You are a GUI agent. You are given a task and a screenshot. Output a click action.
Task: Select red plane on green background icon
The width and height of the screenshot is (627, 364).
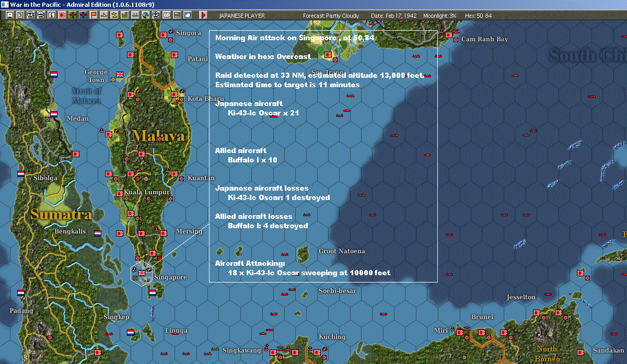click(73, 16)
